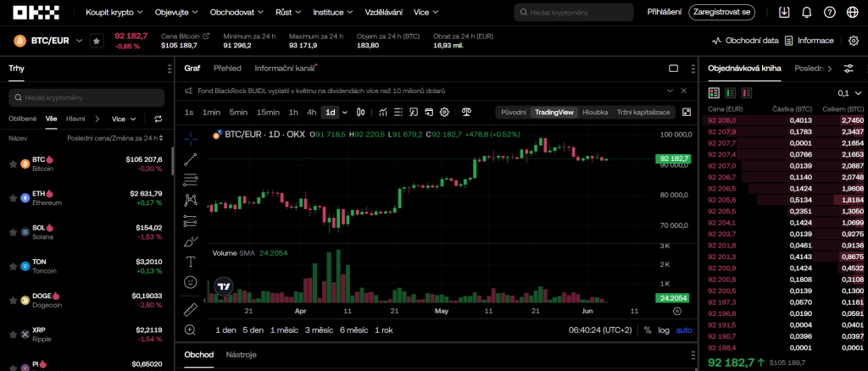This screenshot has height=371, width=868.
Task: Close the BlackRock BUIDL news banner
Action: [684, 91]
